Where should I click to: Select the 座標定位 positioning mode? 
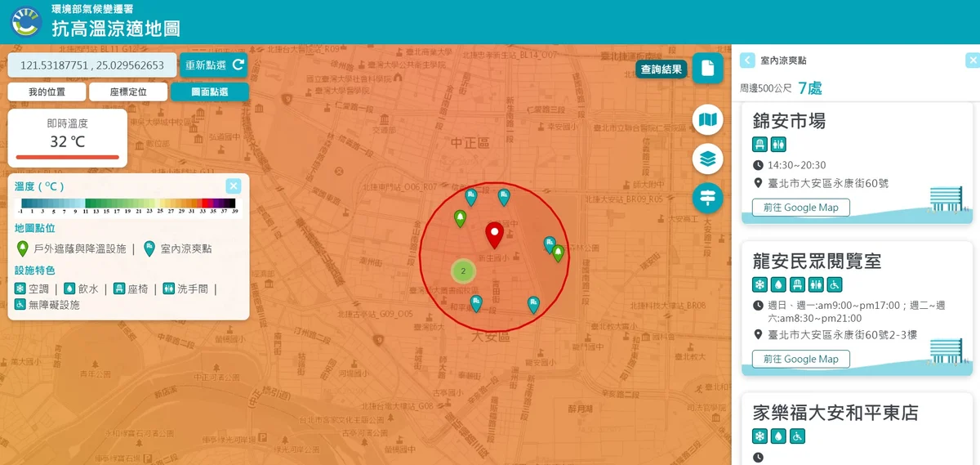pos(128,92)
